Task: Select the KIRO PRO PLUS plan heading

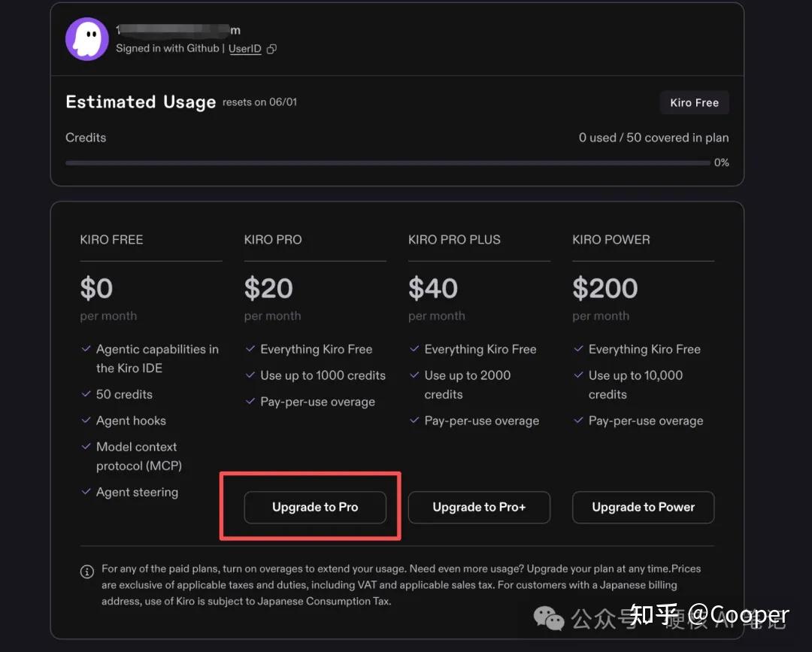Action: 454,240
